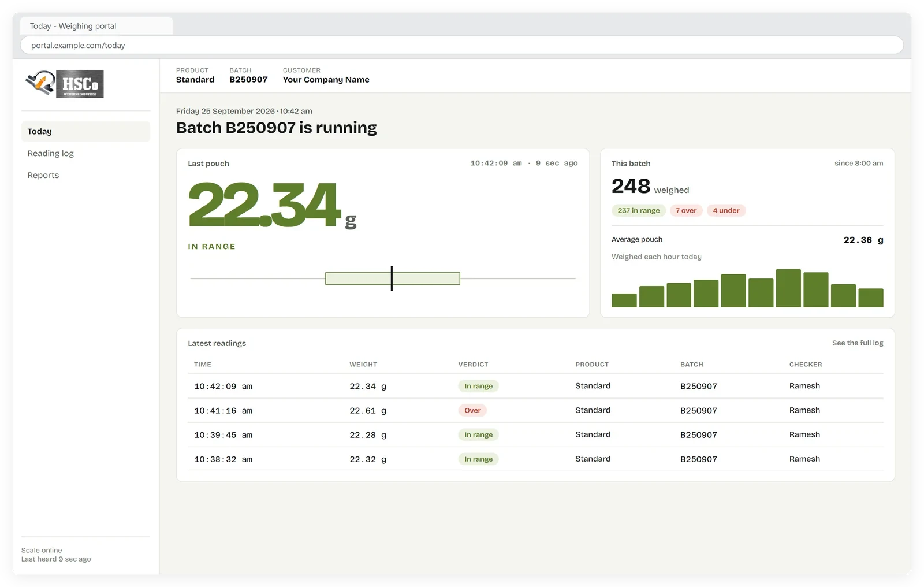Click the VERDICT column header
924x587 pixels.
(x=473, y=365)
